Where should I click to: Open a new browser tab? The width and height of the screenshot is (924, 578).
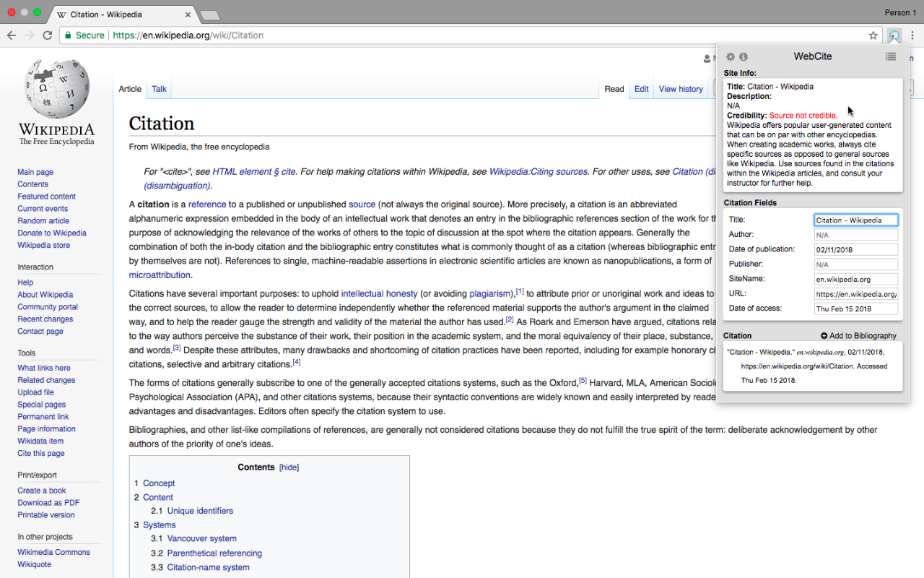tap(210, 15)
